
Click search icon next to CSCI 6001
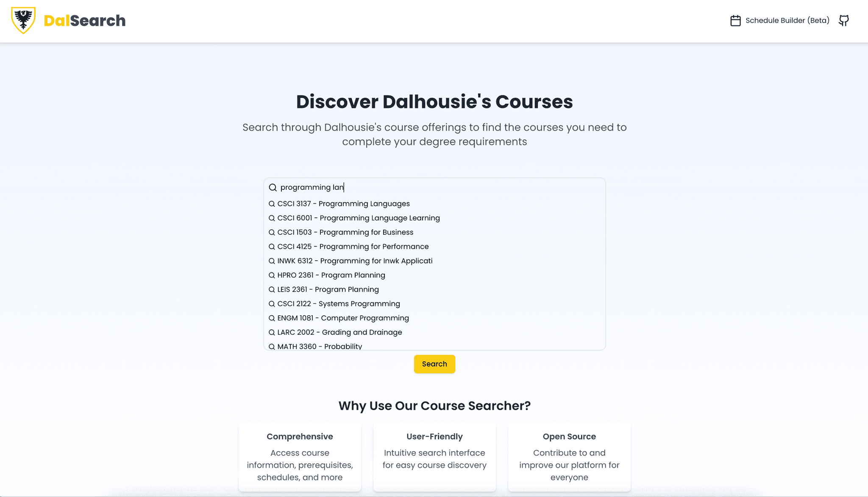coord(272,218)
